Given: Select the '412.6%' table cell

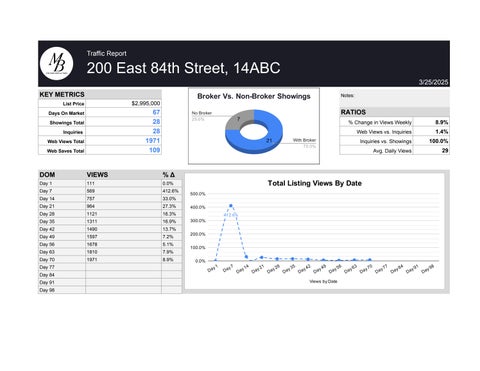Looking at the screenshot, I should coord(171,191).
